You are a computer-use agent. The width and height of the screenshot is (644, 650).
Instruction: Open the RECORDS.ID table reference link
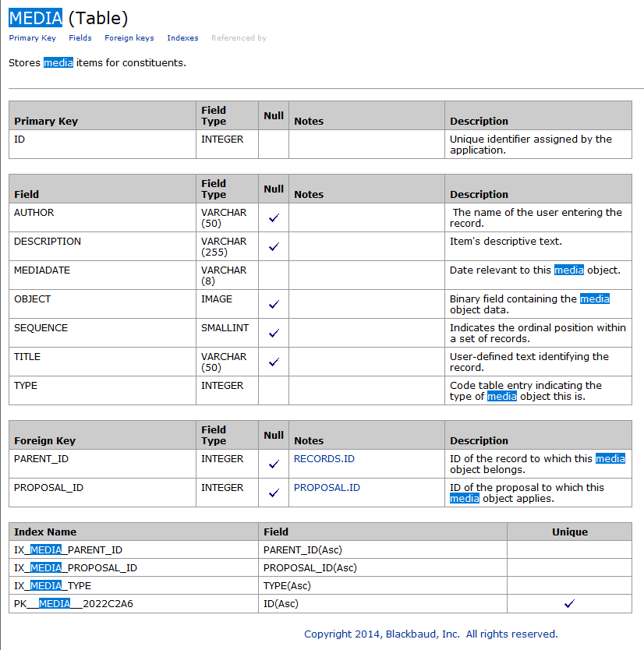coord(324,459)
